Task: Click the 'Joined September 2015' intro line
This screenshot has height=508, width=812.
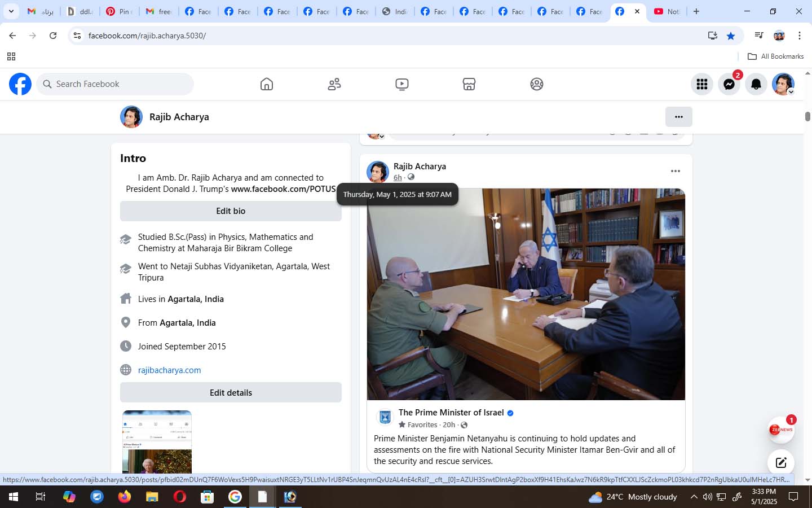Action: point(182,347)
